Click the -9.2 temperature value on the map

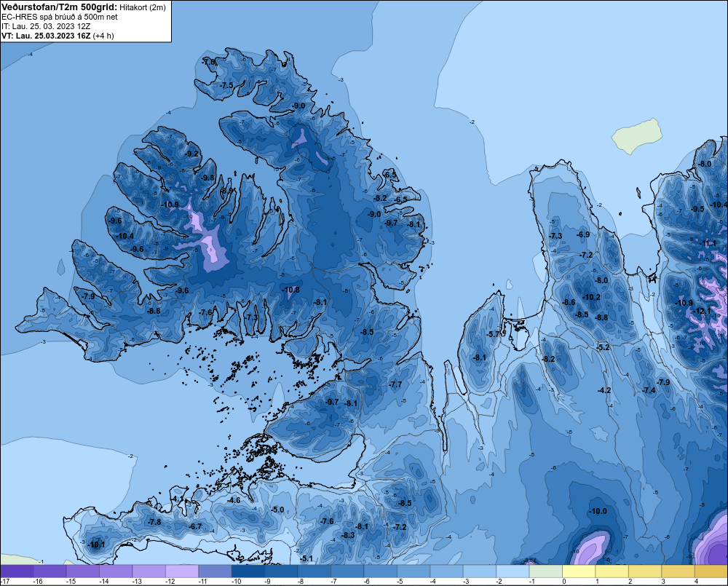(x=191, y=154)
